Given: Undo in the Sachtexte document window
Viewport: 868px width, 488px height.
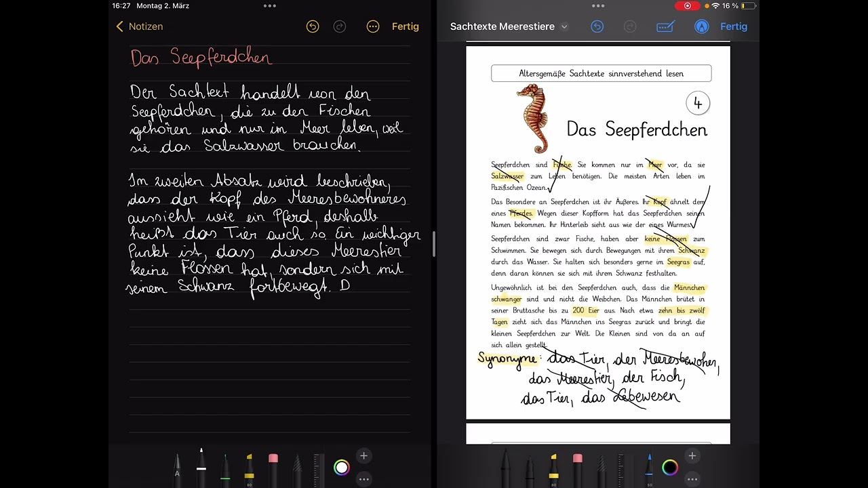Looking at the screenshot, I should pyautogui.click(x=597, y=26).
